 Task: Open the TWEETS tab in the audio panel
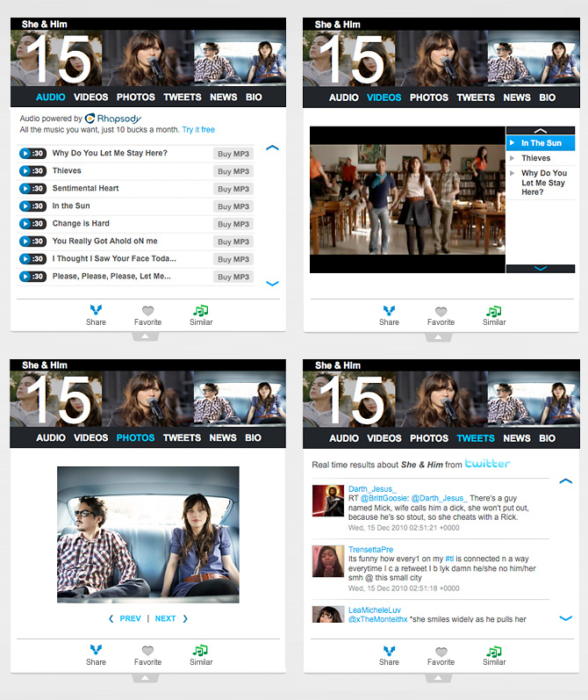tap(182, 97)
